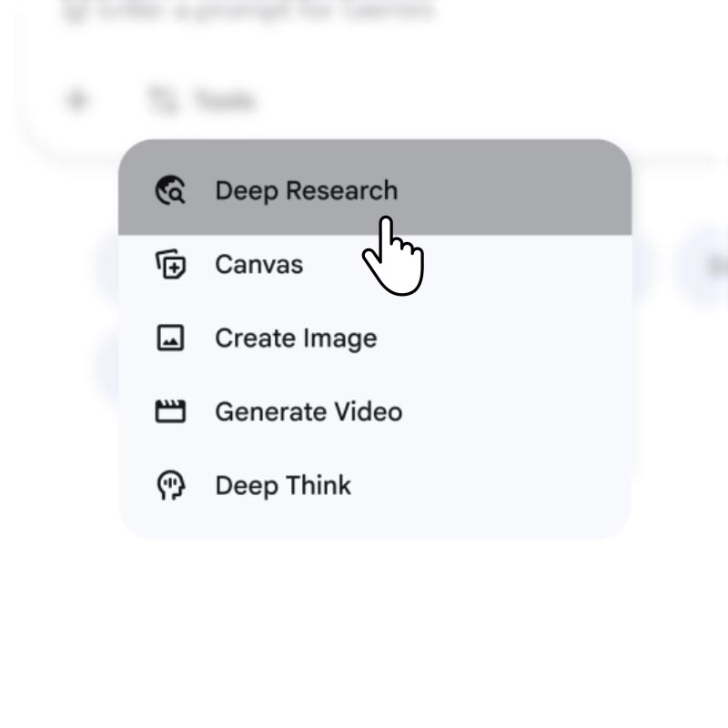
Task: Pick Generate Video from the list
Action: [x=308, y=412]
